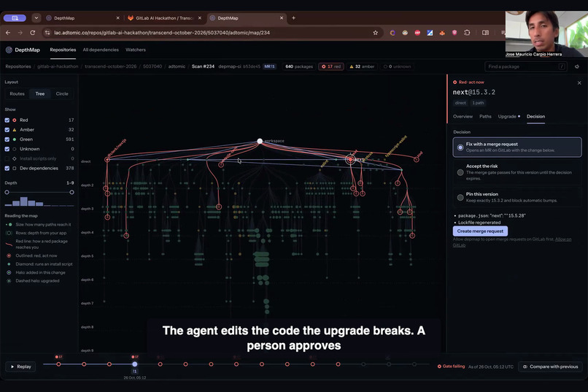
Task: Close the next@15.3.2 detail panel
Action: 579,83
